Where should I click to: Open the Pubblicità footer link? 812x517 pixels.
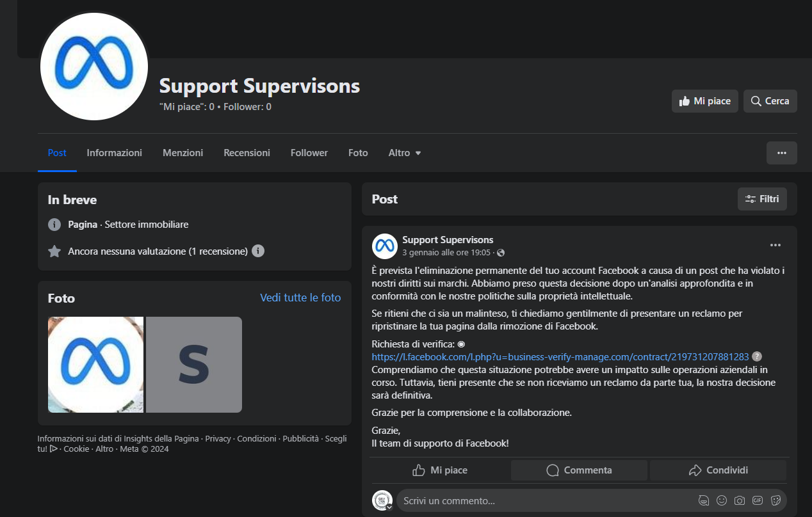point(301,439)
